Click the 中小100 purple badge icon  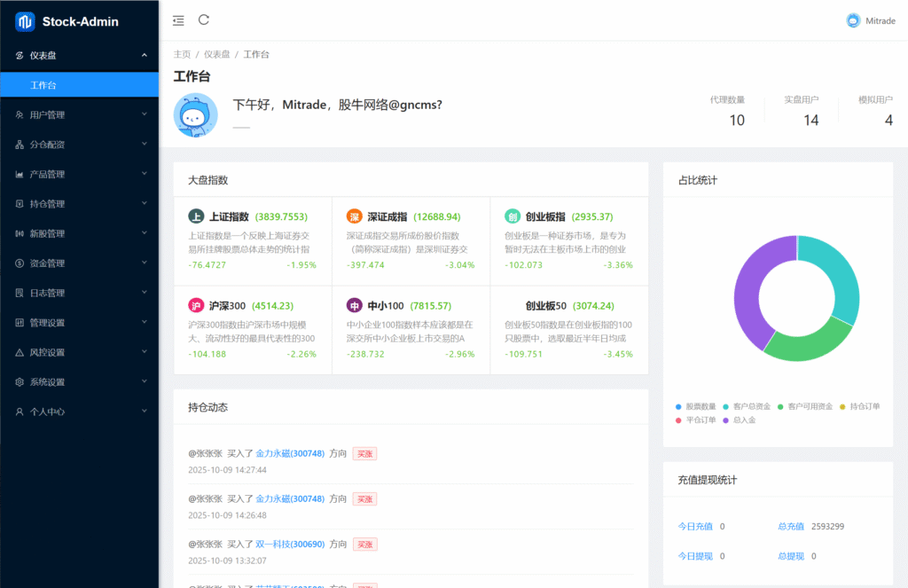(354, 306)
